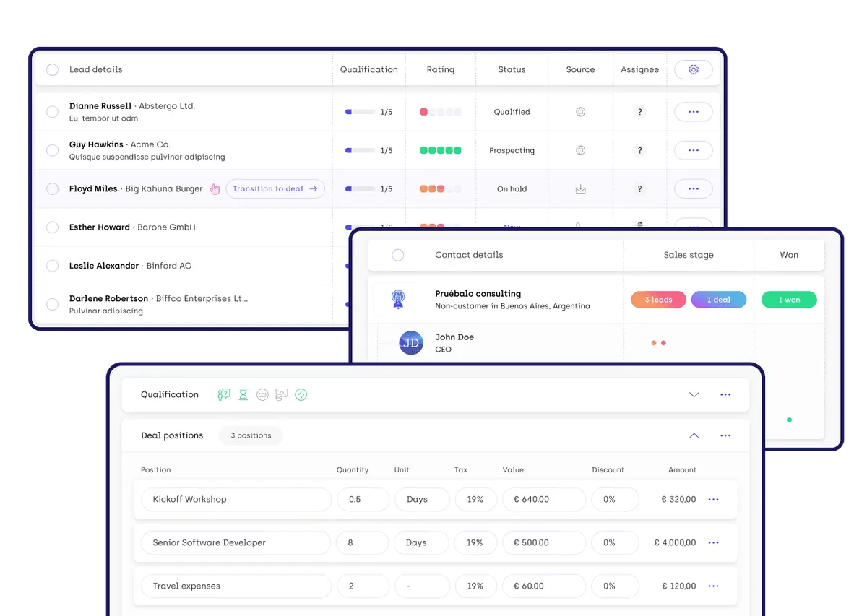Select the Floyd Miles lead row
Image resolution: width=867 pixels, height=616 pixels.
52,188
